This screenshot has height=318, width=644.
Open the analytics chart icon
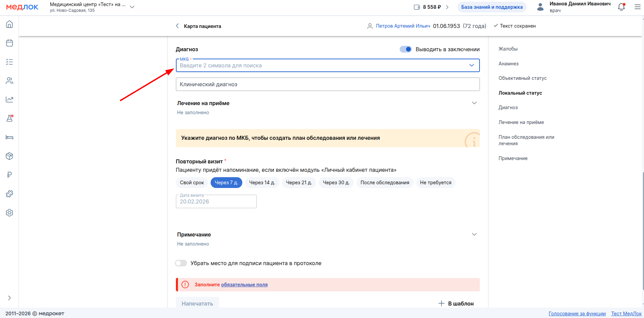pos(9,99)
